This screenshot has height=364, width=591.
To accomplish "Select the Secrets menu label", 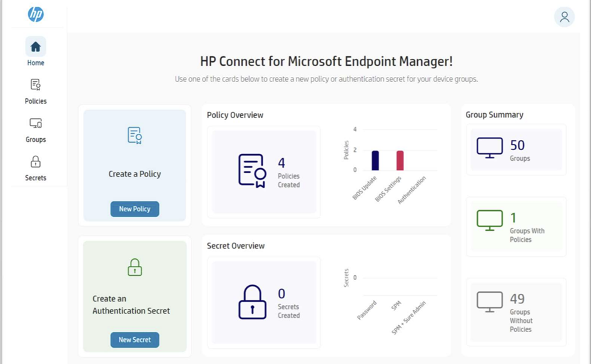I will click(36, 178).
